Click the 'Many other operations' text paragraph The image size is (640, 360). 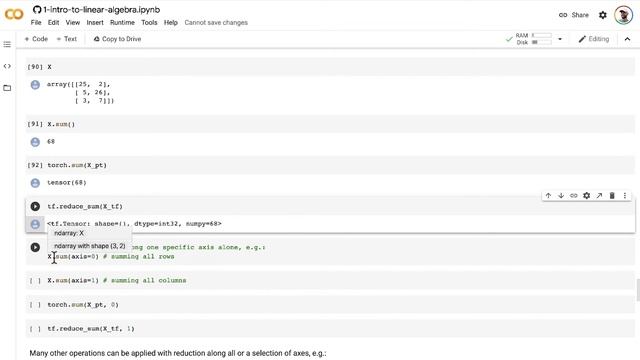click(x=178, y=353)
